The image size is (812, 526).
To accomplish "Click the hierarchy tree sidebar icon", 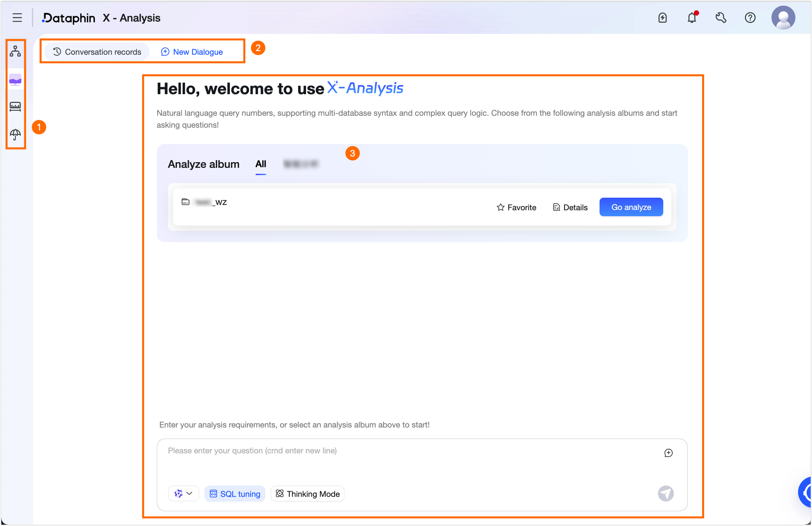I will pyautogui.click(x=15, y=51).
